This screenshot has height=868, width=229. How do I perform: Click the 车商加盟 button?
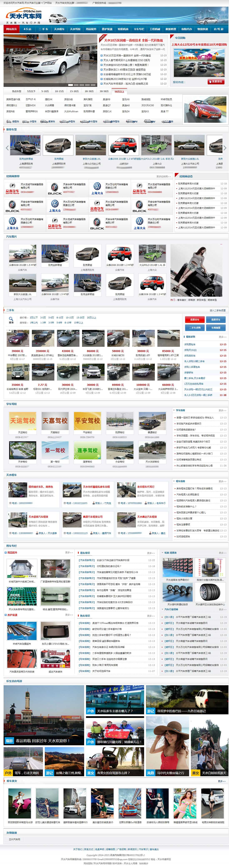pyautogui.click(x=216, y=327)
